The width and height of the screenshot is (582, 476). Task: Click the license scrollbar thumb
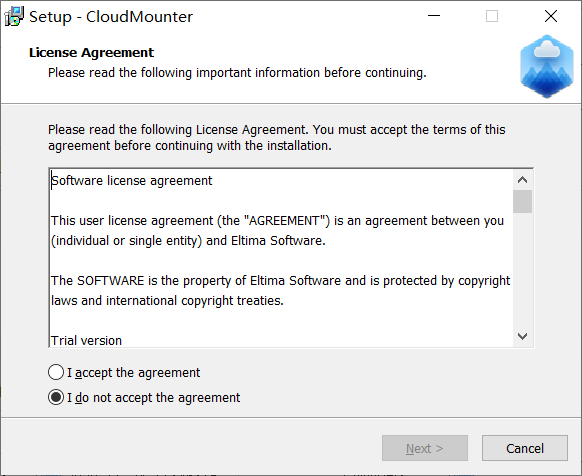pos(522,201)
